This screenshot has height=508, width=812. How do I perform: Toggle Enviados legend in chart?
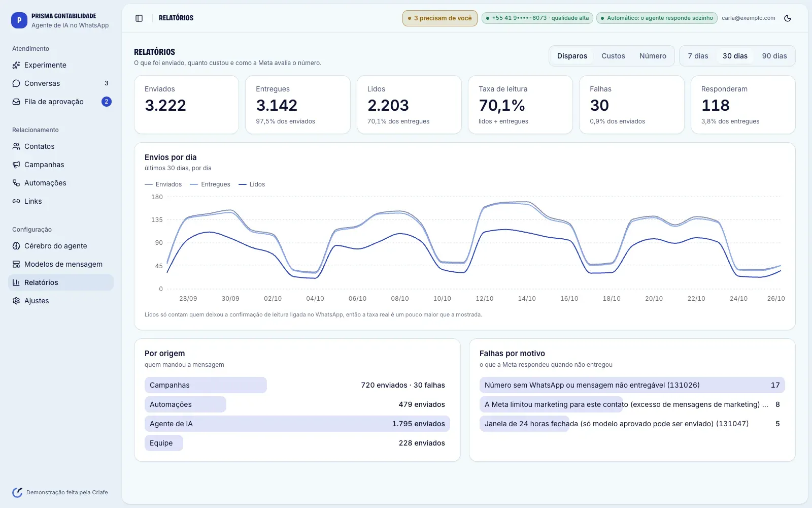point(163,184)
